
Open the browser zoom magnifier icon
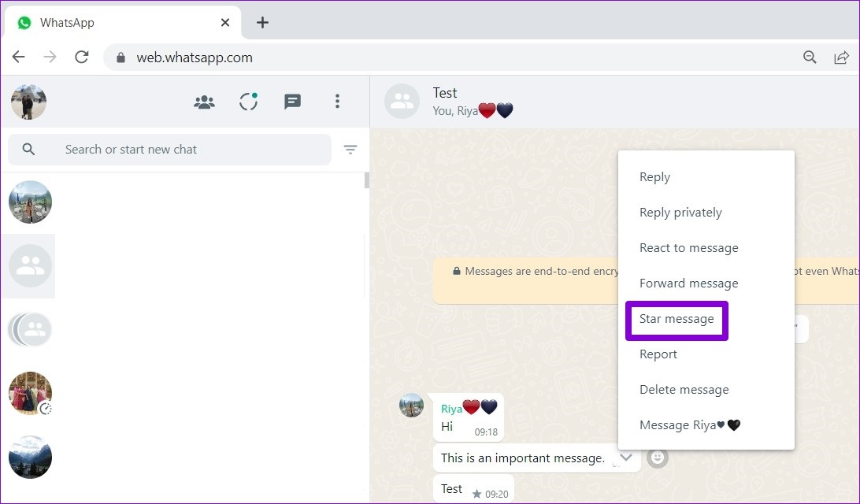[x=810, y=57]
